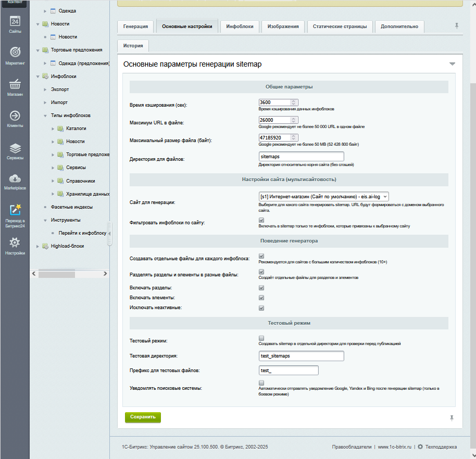Collapse the Типы инфоблоков tree node

click(45, 116)
